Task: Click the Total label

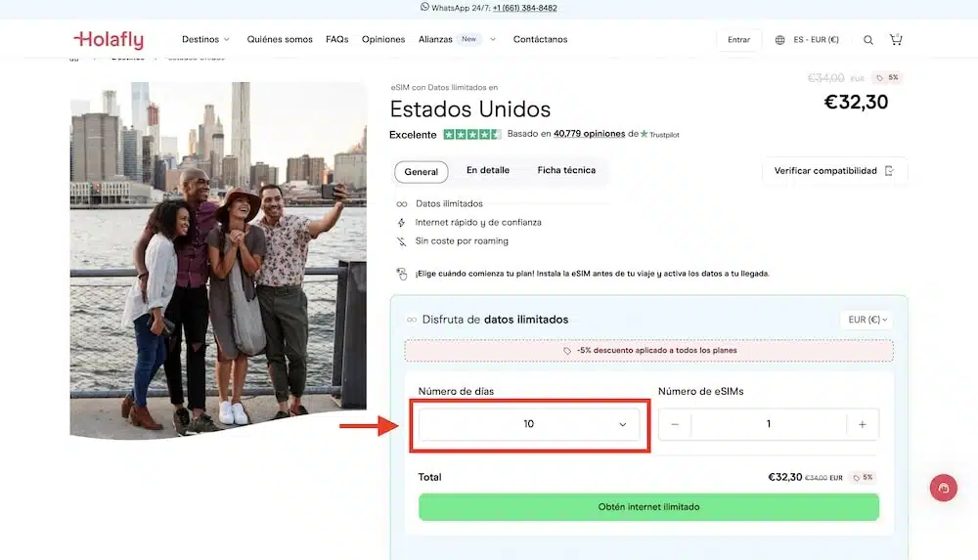Action: click(429, 477)
